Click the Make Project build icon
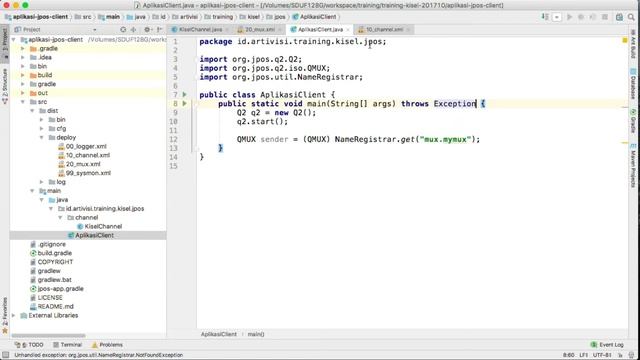 [545, 17]
